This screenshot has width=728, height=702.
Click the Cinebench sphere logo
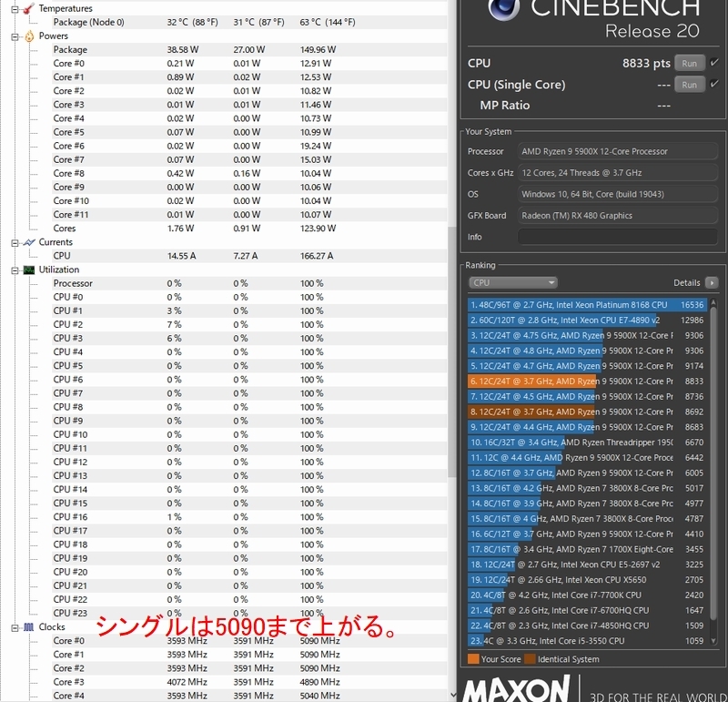(x=504, y=8)
